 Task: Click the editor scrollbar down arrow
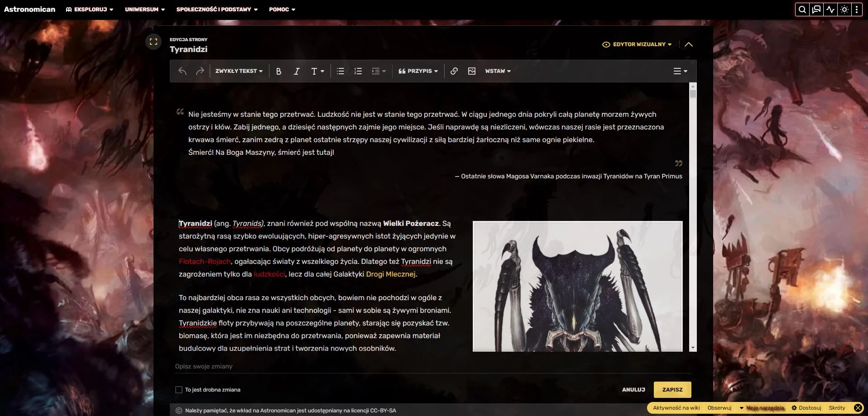coord(693,348)
